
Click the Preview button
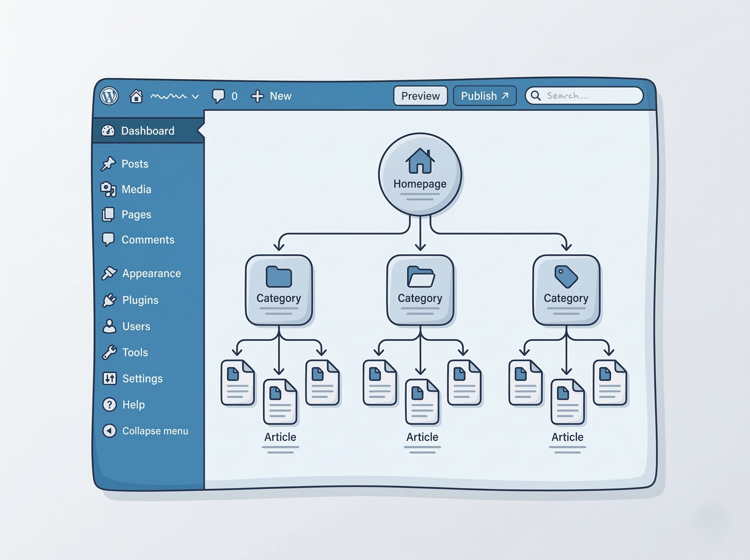pos(420,96)
